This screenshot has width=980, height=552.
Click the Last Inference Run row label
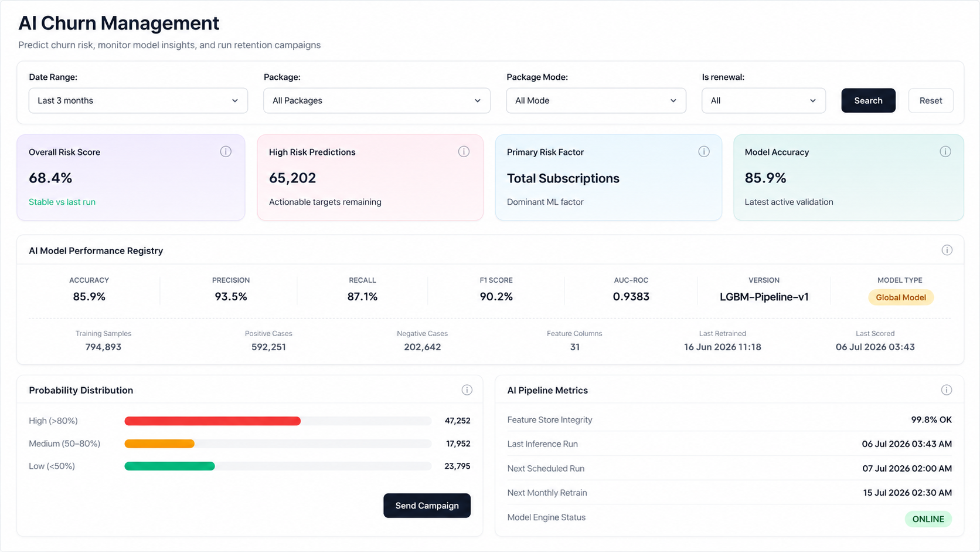pos(543,444)
